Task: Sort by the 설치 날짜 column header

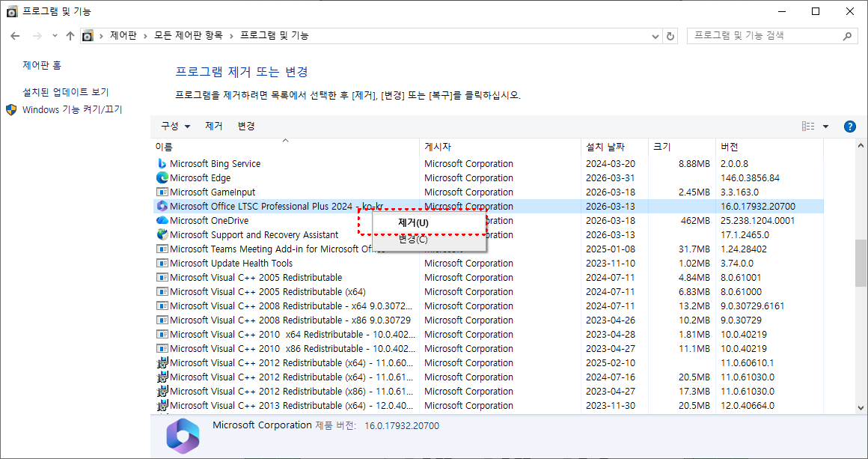Action: click(x=615, y=148)
